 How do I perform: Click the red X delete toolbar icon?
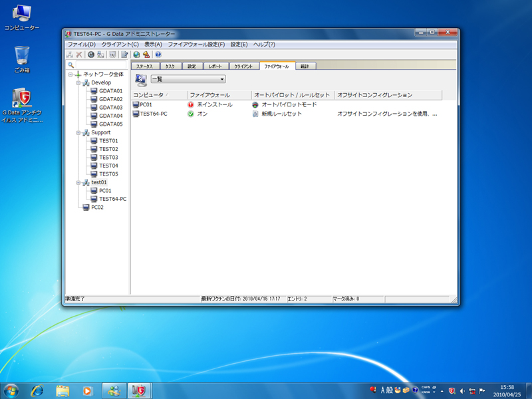(x=79, y=55)
